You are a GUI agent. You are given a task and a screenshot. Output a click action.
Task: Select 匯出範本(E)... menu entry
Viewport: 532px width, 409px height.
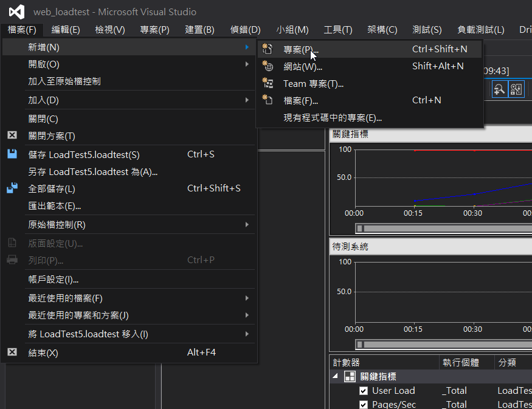tap(129, 206)
